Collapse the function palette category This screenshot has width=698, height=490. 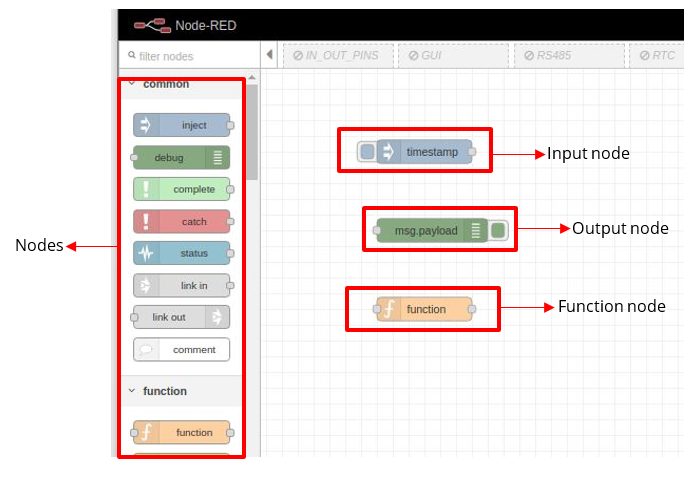[x=130, y=391]
